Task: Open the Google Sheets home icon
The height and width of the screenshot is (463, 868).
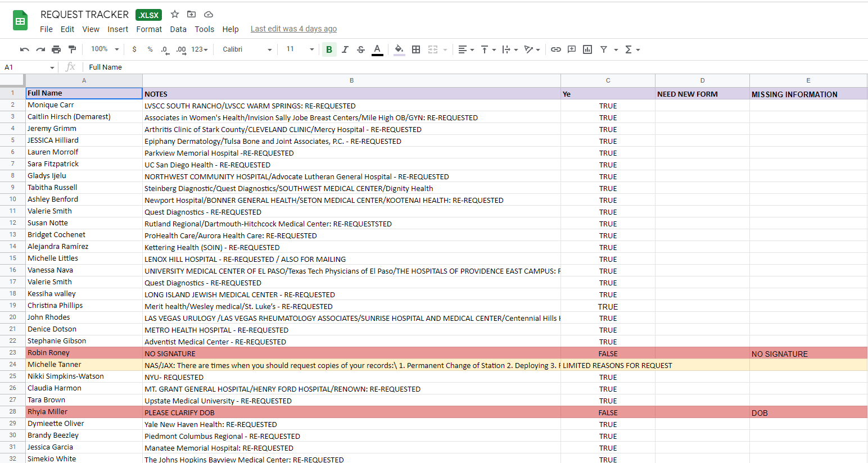Action: tap(20, 21)
